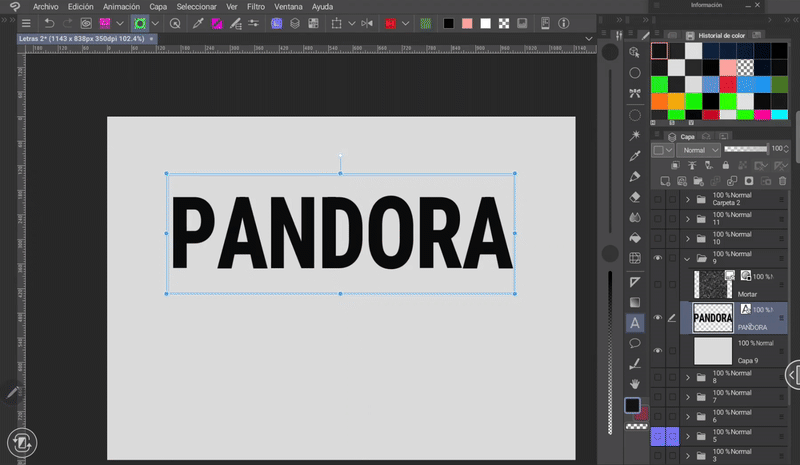Hide the Capa 9 layer
The width and height of the screenshot is (800, 465).
pos(658,351)
